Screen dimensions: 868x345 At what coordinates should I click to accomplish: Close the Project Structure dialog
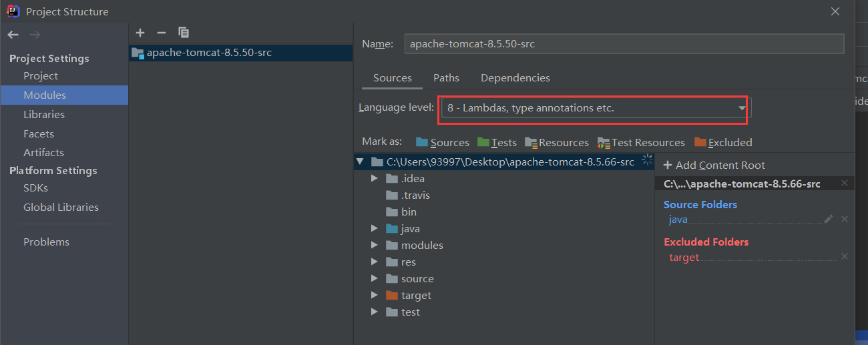click(835, 11)
